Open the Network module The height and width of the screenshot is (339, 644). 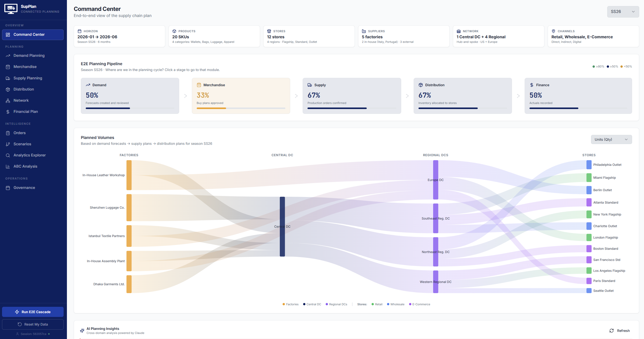tap(21, 100)
